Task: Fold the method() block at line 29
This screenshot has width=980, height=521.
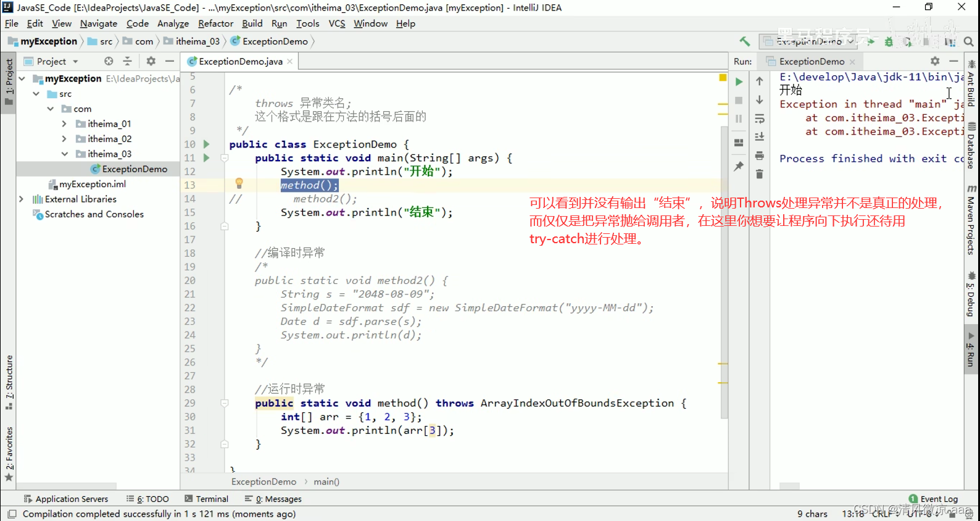Action: pyautogui.click(x=225, y=403)
